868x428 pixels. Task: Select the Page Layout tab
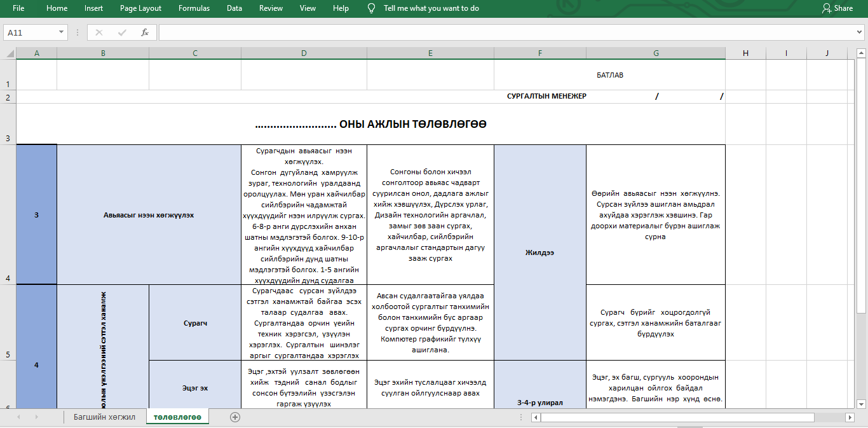tap(140, 8)
